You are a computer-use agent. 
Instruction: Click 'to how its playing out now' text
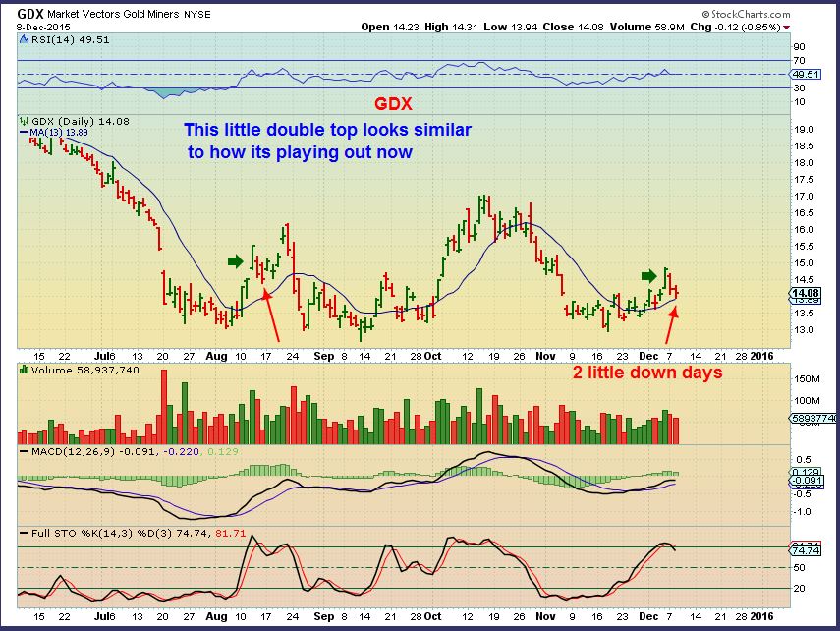[300, 152]
